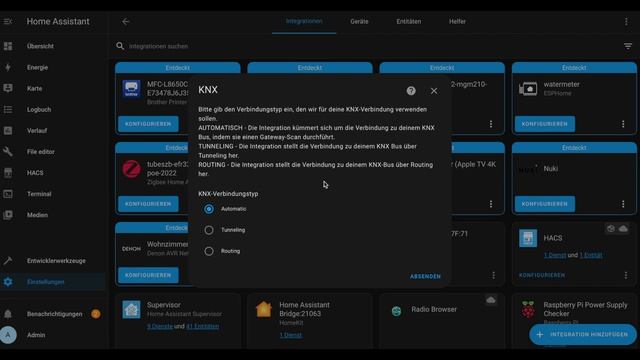Go back with the arrow icon

[126, 21]
